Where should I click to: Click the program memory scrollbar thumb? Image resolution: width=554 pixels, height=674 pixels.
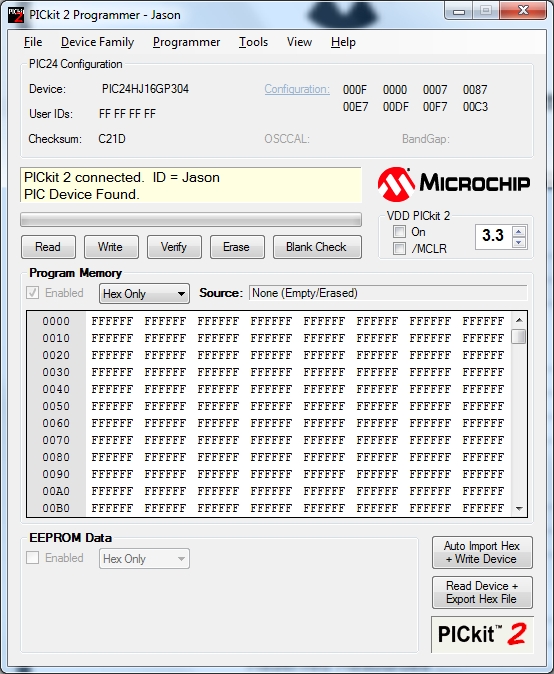coord(519,336)
